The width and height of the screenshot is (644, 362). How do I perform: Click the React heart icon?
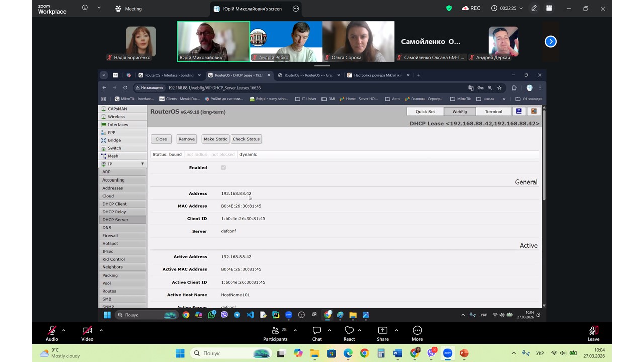click(x=349, y=331)
